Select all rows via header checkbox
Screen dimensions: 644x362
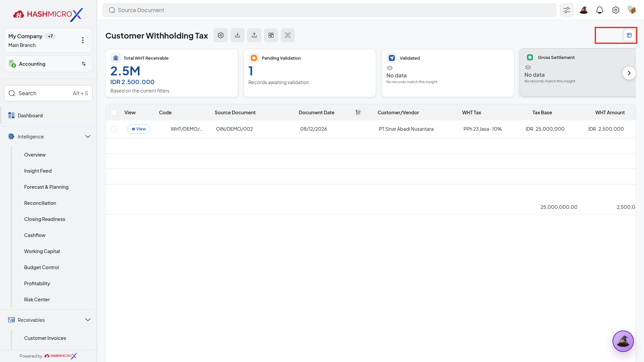[114, 112]
